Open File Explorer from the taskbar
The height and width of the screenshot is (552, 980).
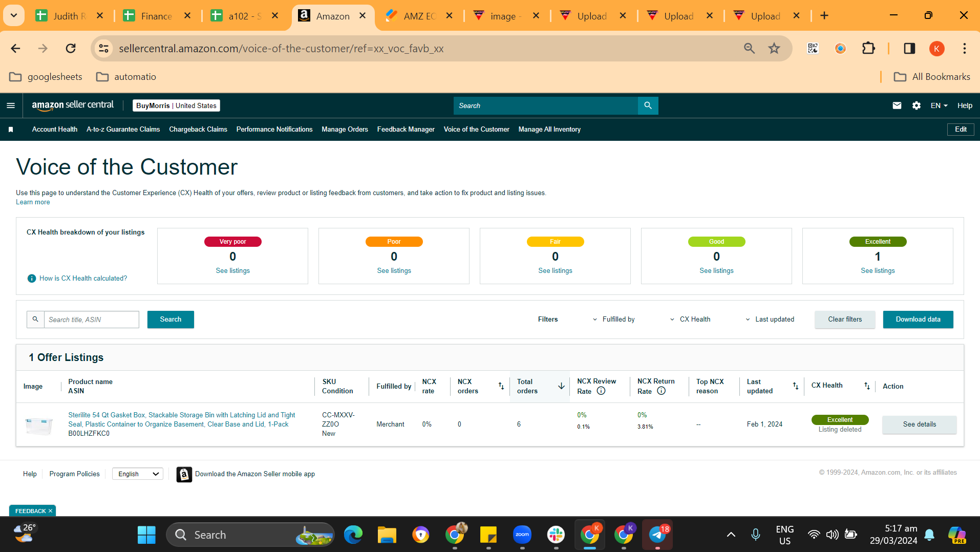(x=387, y=535)
